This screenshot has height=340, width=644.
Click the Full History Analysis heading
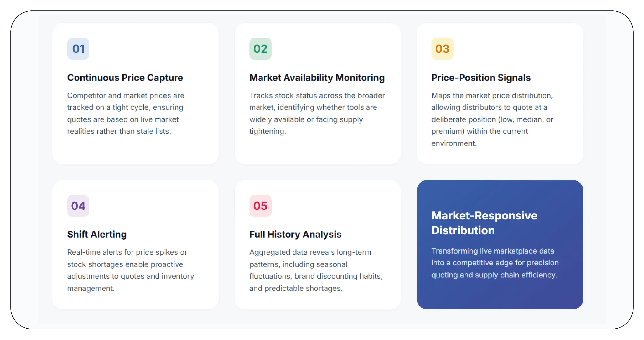[295, 234]
